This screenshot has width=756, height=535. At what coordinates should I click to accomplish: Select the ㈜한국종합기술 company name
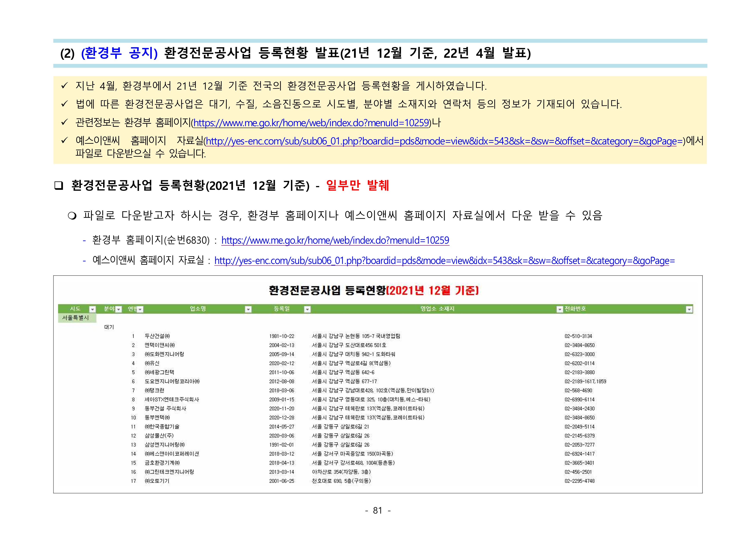(162, 427)
